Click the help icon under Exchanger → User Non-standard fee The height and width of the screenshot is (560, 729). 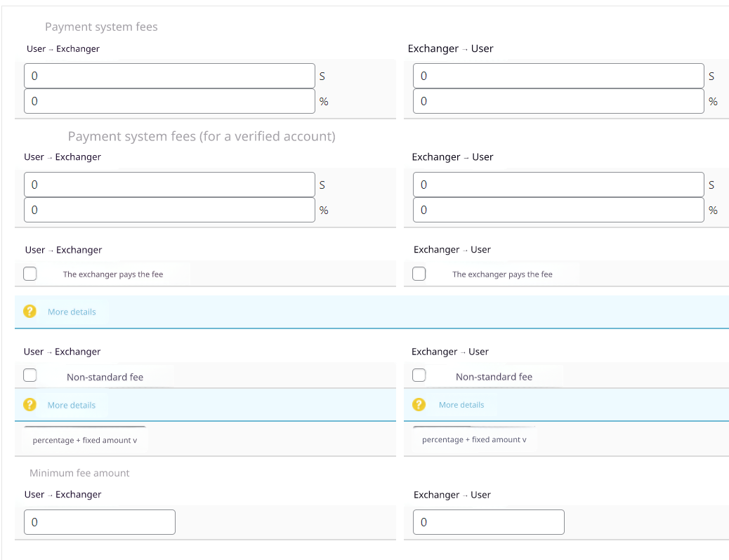click(419, 405)
